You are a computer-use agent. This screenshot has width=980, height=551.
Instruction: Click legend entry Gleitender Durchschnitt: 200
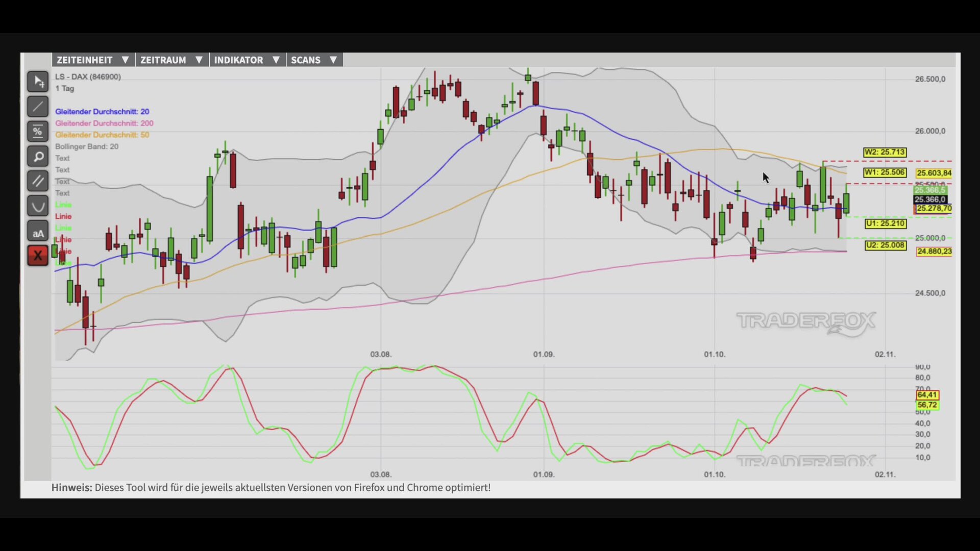pos(104,123)
